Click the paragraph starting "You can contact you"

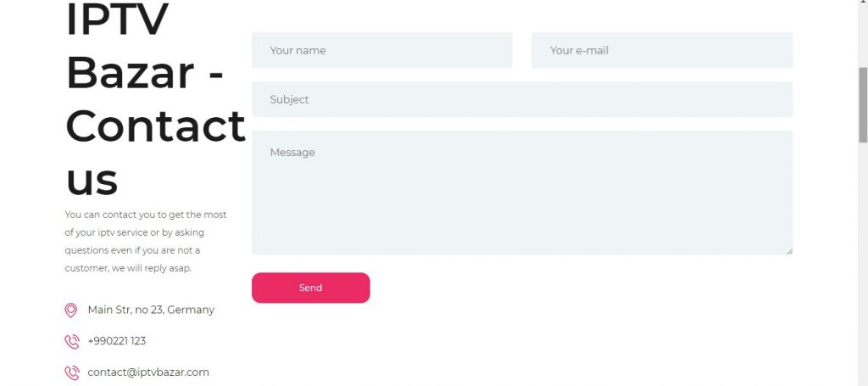pyautogui.click(x=146, y=242)
